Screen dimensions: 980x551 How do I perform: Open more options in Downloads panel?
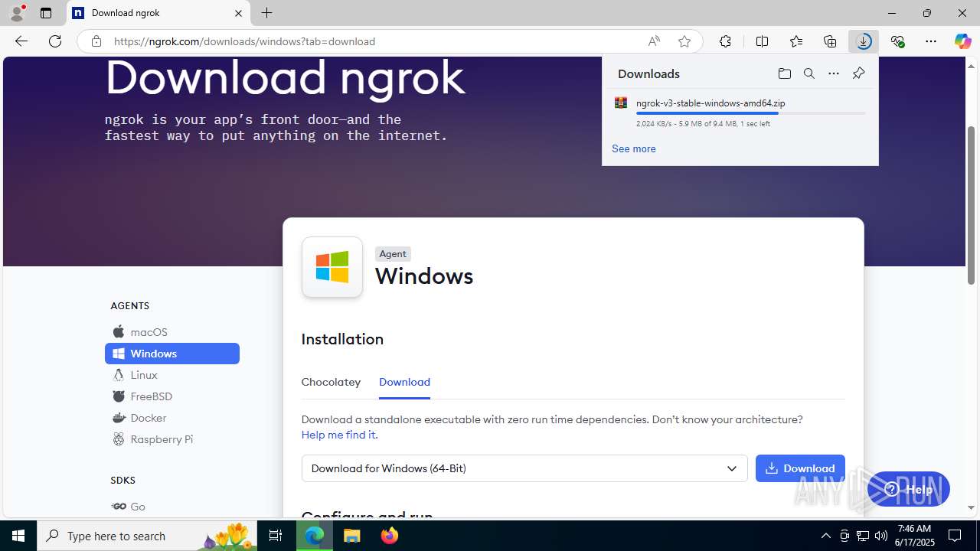point(833,73)
